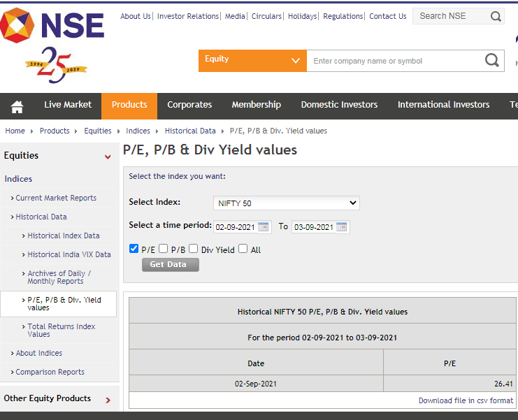This screenshot has height=420, width=518.
Task: Select P/E, P/B & Div. Yield values sidebar item
Action: coord(64,303)
